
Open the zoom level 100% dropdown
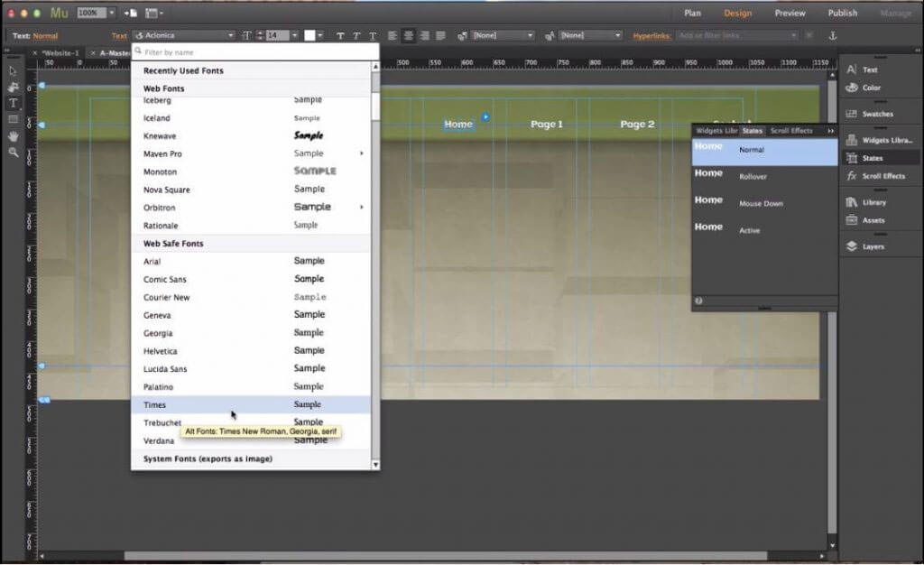pyautogui.click(x=111, y=13)
